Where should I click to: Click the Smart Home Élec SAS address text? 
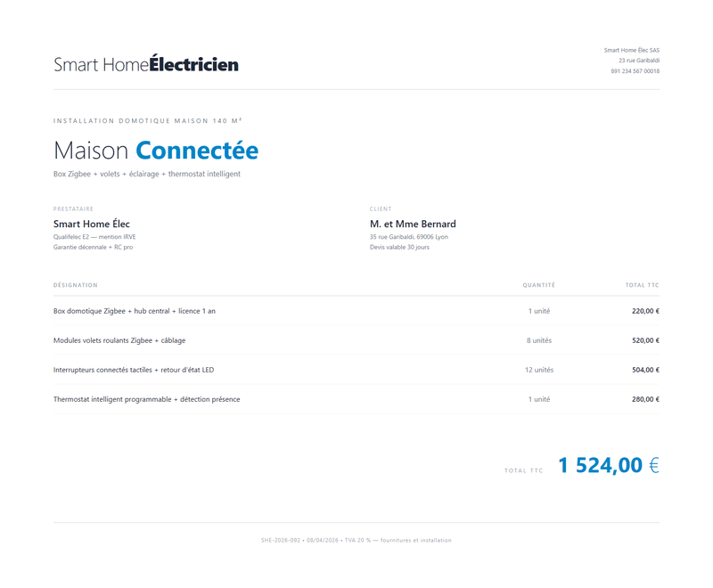631,50
